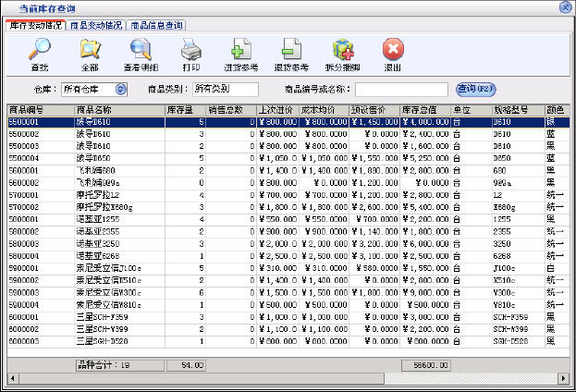Image resolution: width=576 pixels, height=392 pixels.
Task: Click the 查找 (Search) magnifier icon
Action: coord(40,51)
